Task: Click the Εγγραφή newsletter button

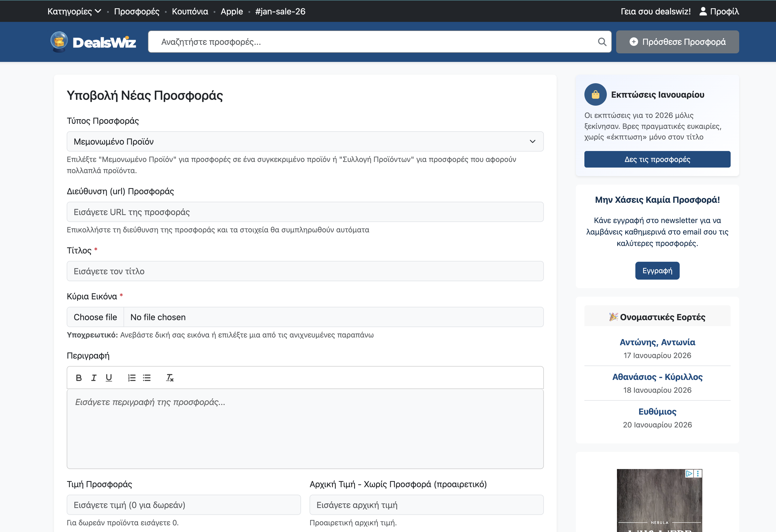Action: coord(657,271)
